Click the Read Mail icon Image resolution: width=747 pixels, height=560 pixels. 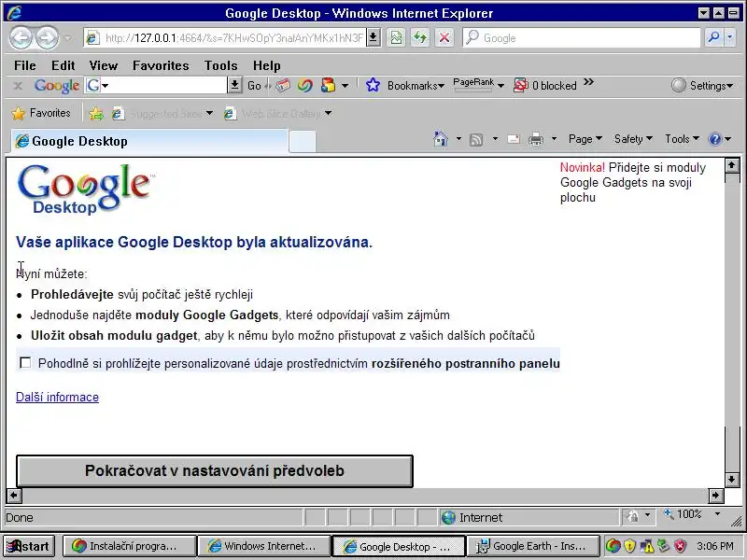(514, 139)
